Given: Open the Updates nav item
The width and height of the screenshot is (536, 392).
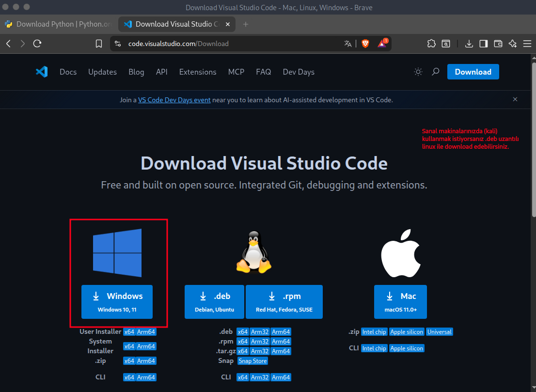Looking at the screenshot, I should (x=103, y=72).
